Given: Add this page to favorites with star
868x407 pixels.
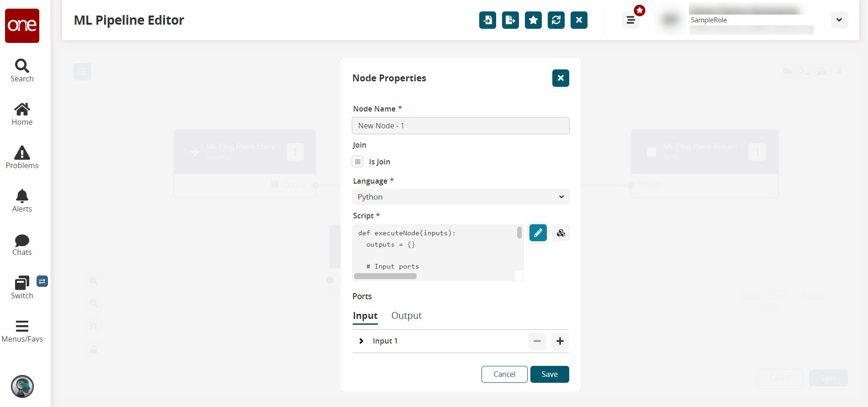Looking at the screenshot, I should tap(533, 20).
